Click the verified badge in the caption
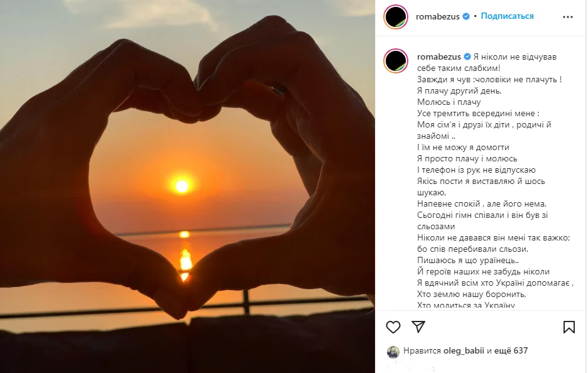Screen dimensions: 588x373 point(466,57)
